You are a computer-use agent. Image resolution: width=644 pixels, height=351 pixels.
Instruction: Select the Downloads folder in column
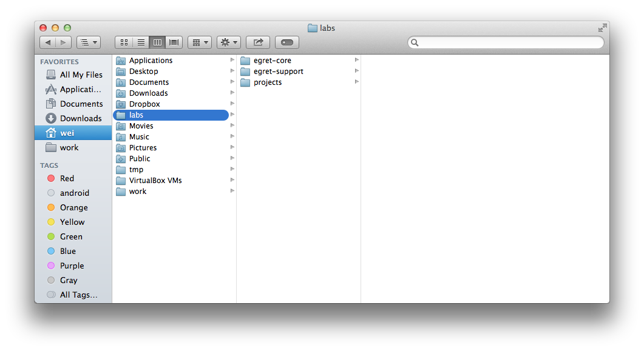[171, 93]
